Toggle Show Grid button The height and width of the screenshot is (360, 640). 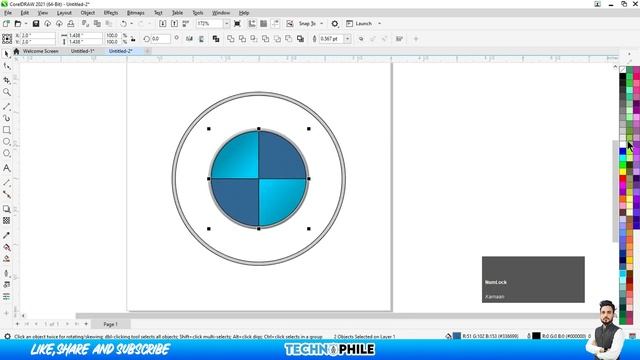[x=264, y=24]
